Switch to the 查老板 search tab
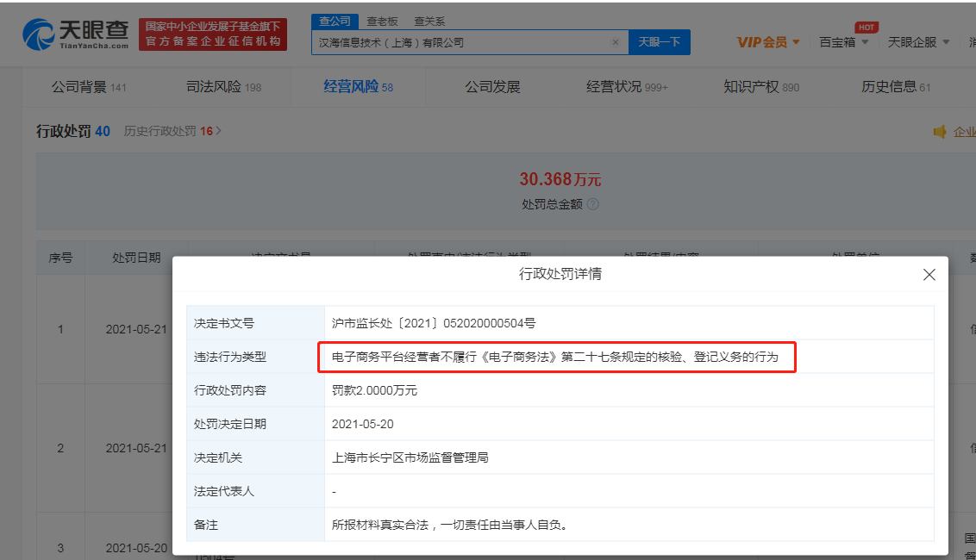This screenshot has width=976, height=560. (382, 22)
